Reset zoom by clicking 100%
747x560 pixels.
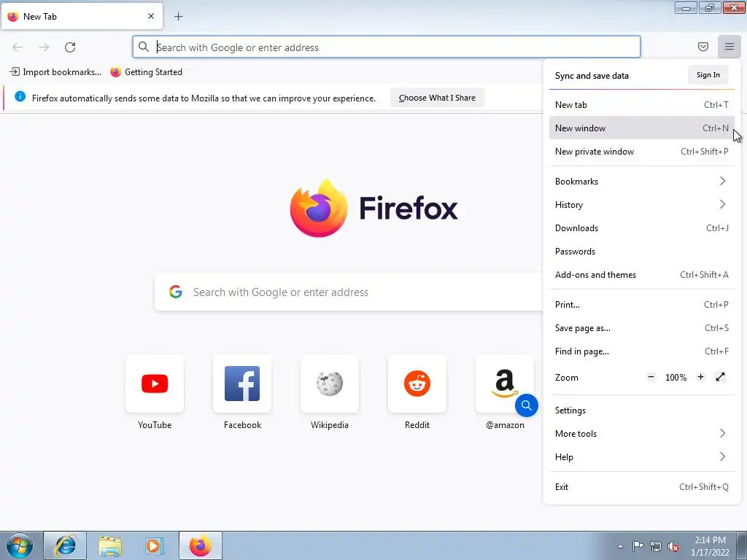tap(676, 378)
